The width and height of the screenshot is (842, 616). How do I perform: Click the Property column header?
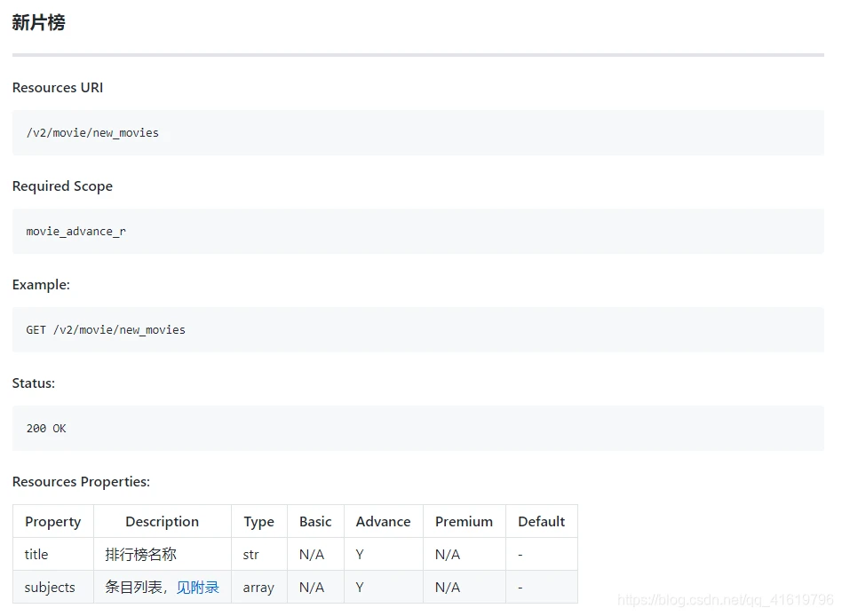pyautogui.click(x=53, y=522)
